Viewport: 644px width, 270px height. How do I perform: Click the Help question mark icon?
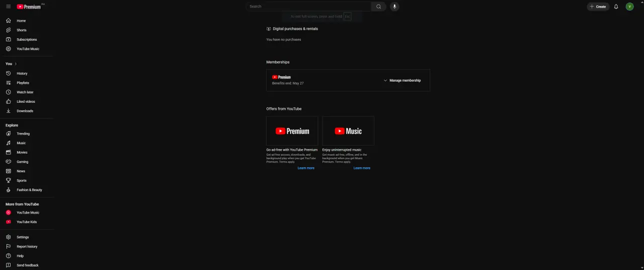(8, 256)
